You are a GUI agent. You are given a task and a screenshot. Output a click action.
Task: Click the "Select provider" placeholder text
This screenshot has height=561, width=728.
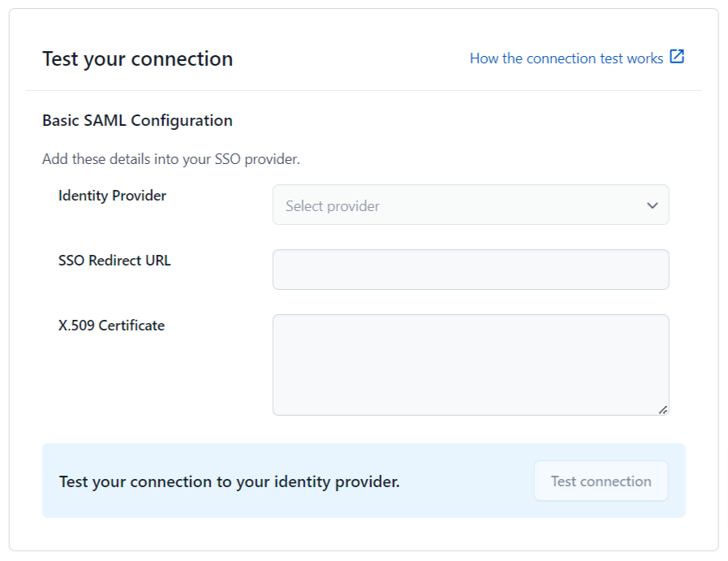(x=333, y=206)
